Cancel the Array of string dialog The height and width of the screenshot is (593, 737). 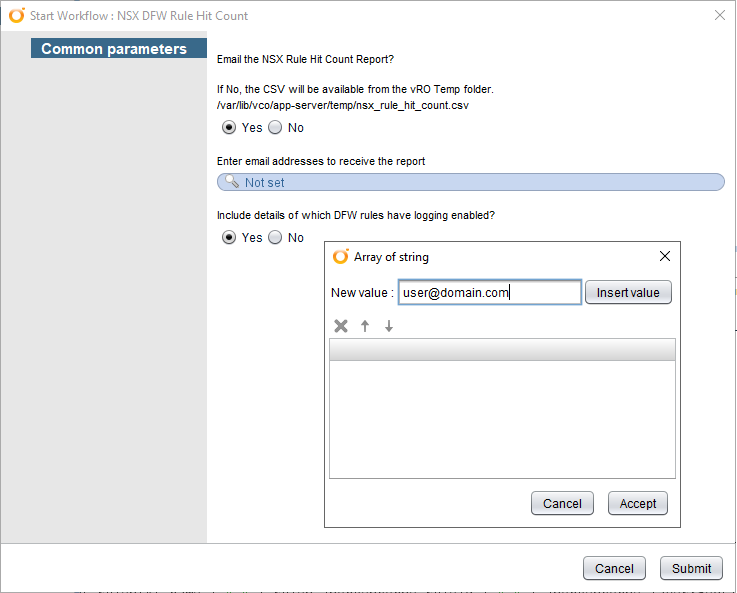(562, 503)
